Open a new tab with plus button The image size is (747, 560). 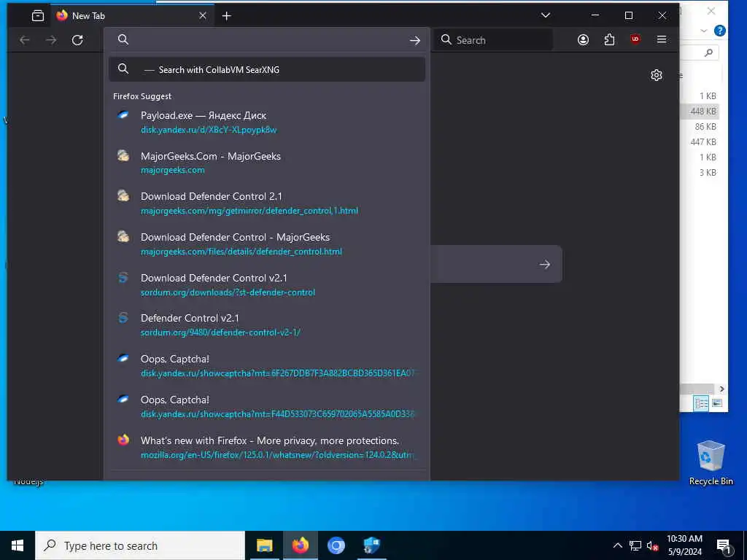[x=227, y=16]
